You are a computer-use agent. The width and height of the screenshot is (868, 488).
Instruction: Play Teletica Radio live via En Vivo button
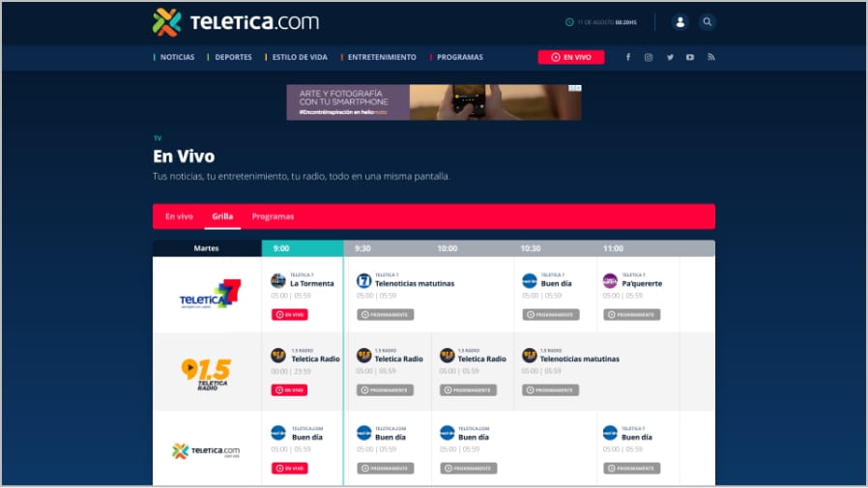point(290,390)
